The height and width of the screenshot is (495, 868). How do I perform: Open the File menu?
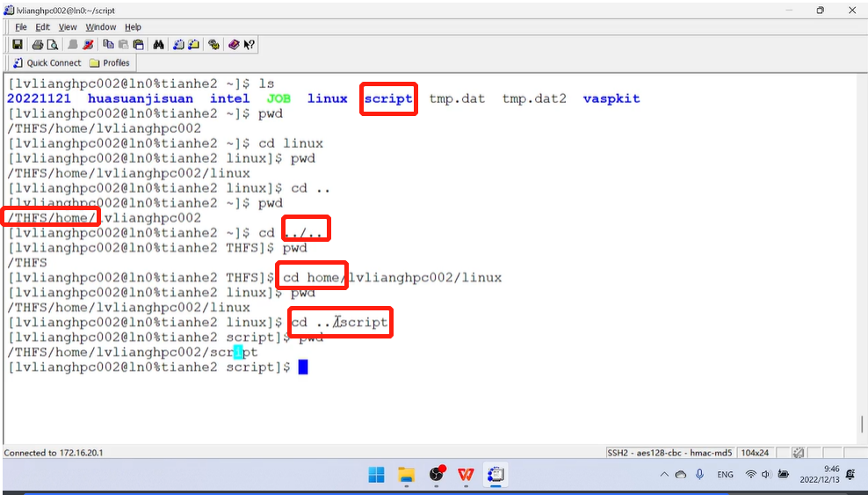pyautogui.click(x=21, y=27)
